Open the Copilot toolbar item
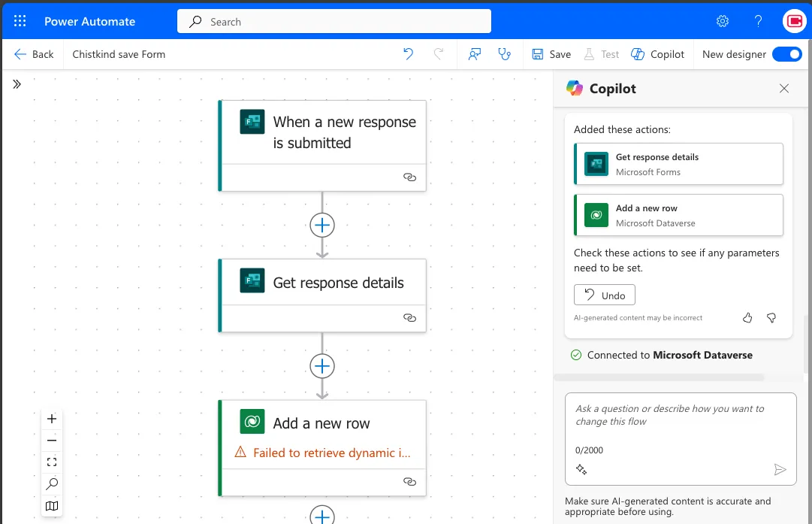The width and height of the screenshot is (812, 524). [x=658, y=54]
